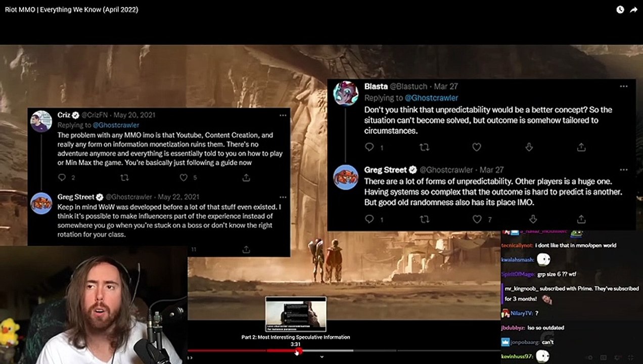Image resolution: width=643 pixels, height=364 pixels.
Task: Reply to Blasta's tweet
Action: pos(370,147)
